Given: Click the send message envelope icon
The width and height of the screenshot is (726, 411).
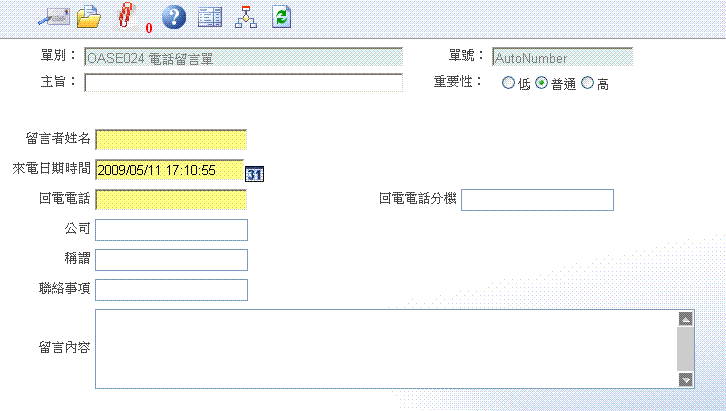Looking at the screenshot, I should [53, 16].
